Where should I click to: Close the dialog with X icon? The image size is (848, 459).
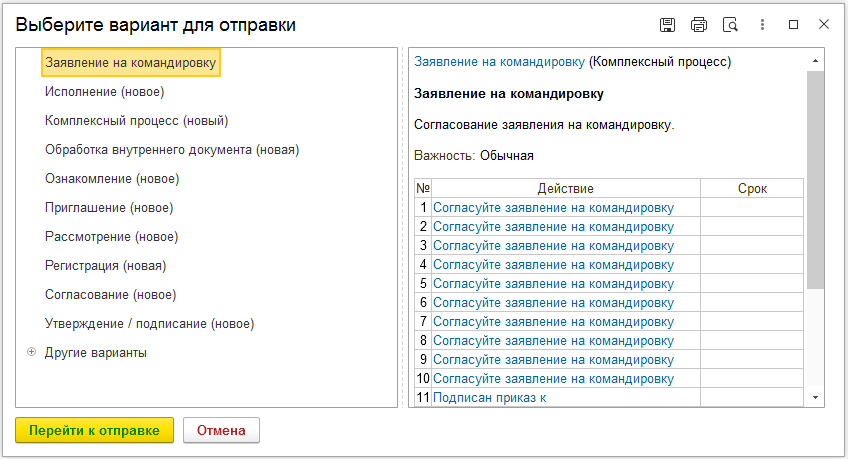[x=824, y=24]
